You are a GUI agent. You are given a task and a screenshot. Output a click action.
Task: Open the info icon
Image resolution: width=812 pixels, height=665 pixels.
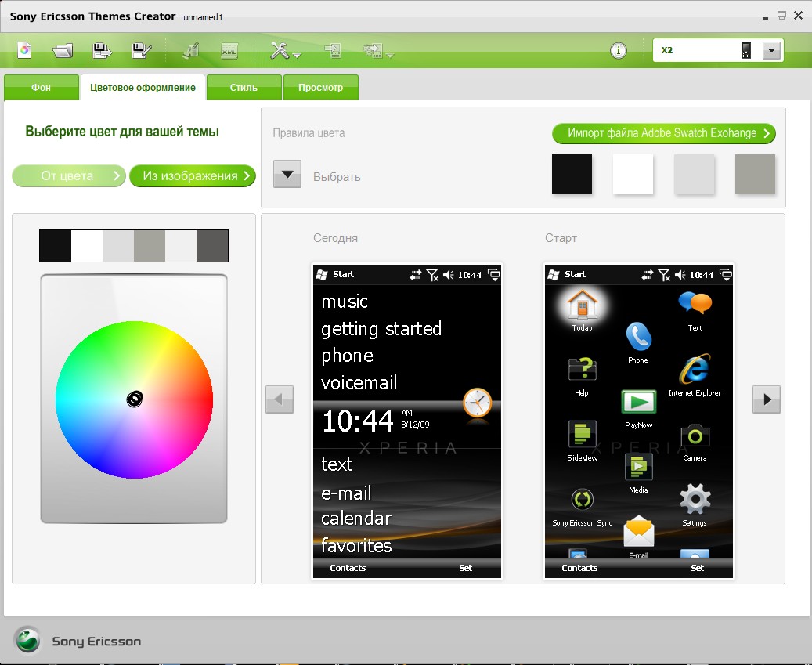point(619,50)
